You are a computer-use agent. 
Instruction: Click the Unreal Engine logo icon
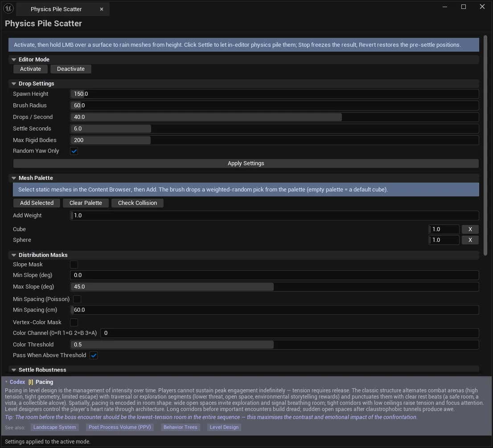[8, 8]
